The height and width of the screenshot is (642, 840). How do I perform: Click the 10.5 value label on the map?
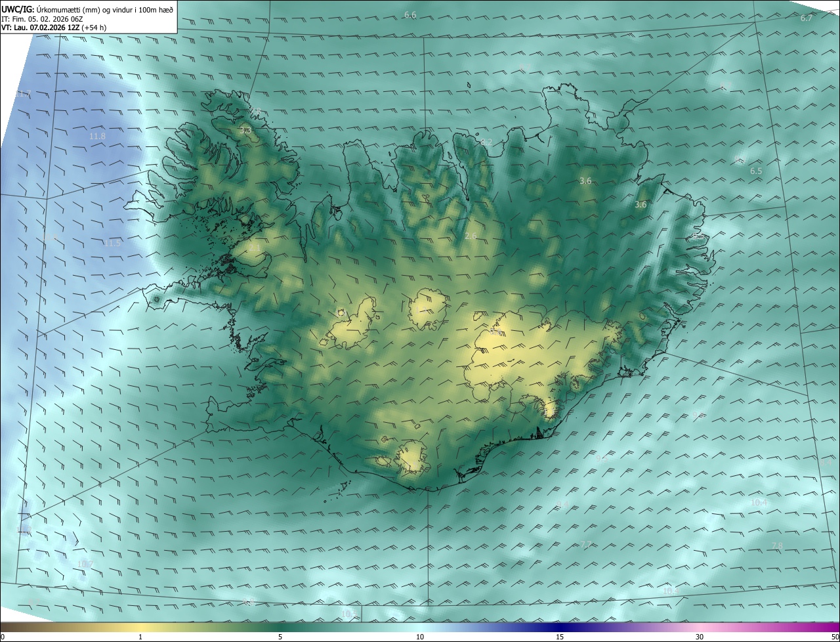pyautogui.click(x=348, y=614)
